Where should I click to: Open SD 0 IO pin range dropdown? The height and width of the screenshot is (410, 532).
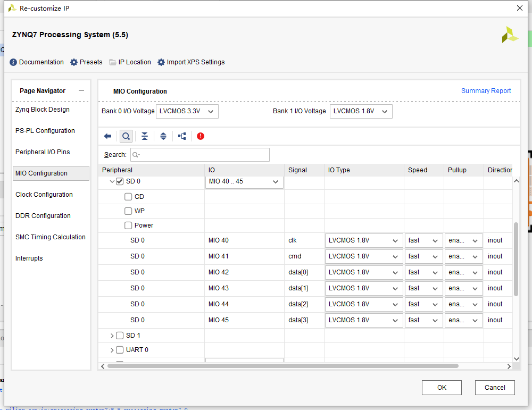[x=244, y=182]
